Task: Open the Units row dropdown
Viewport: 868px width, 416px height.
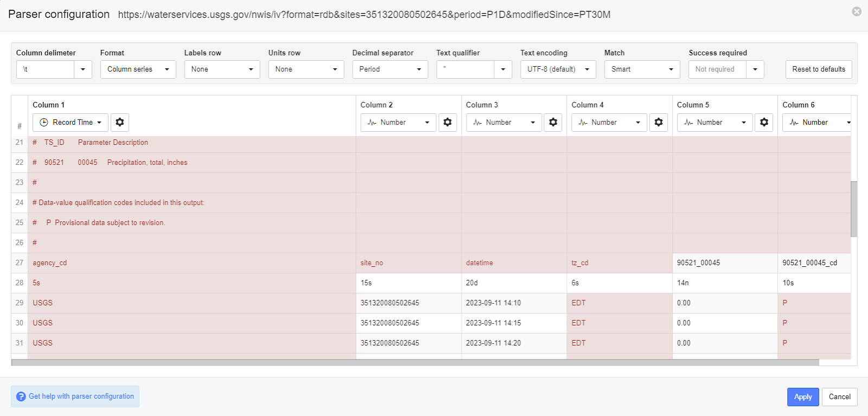Action: pyautogui.click(x=306, y=69)
